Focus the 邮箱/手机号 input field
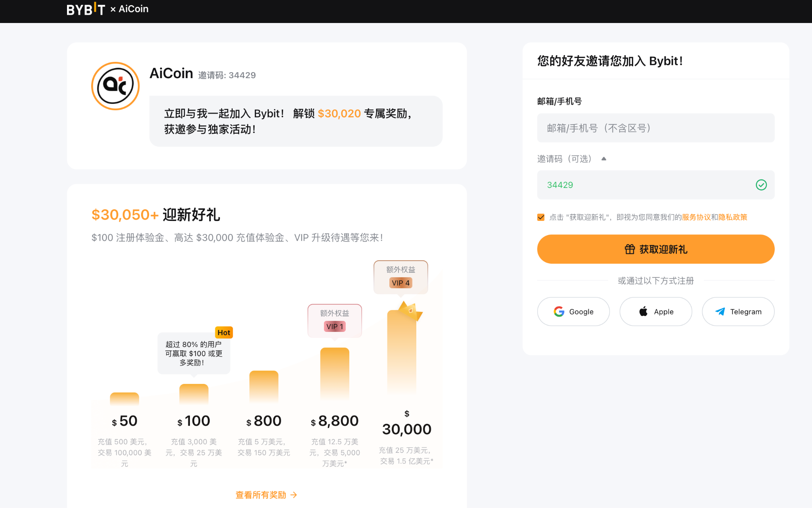This screenshot has width=812, height=508. pyautogui.click(x=655, y=128)
